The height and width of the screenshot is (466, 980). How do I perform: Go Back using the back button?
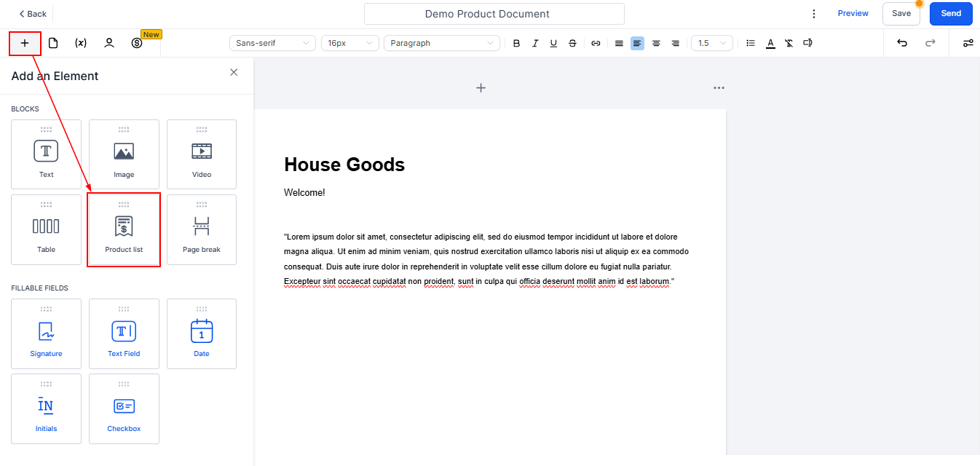tap(33, 14)
